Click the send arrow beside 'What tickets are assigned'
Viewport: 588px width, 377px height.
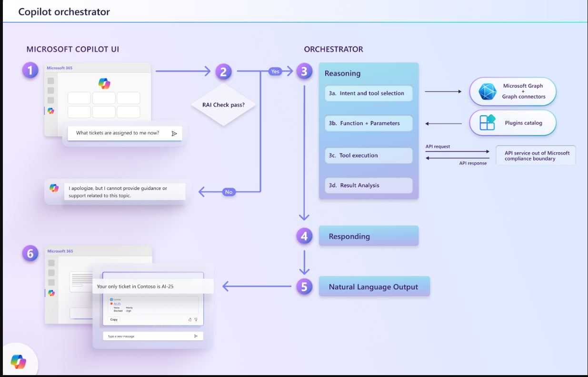pos(174,134)
